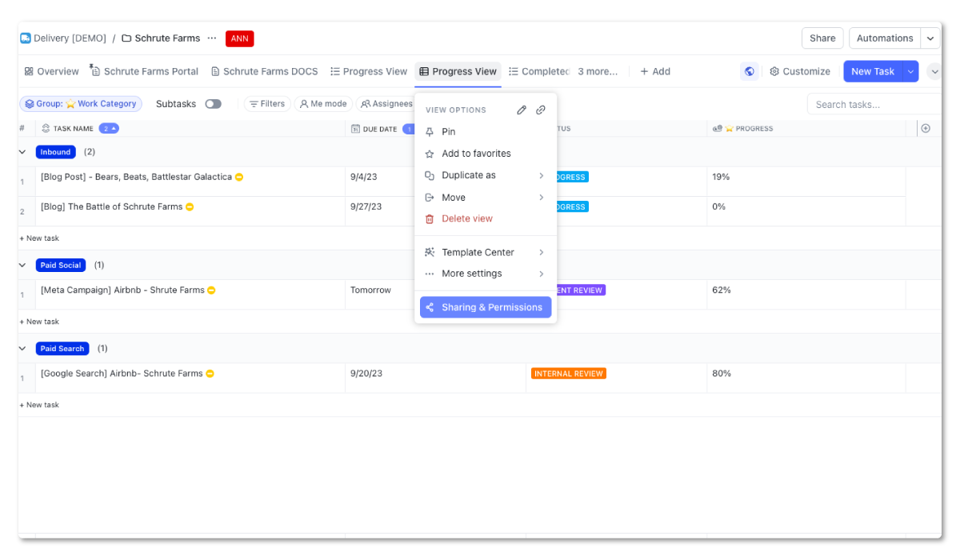Open Customize with the gear icon
This screenshot has height=560, width=960.
tap(799, 71)
